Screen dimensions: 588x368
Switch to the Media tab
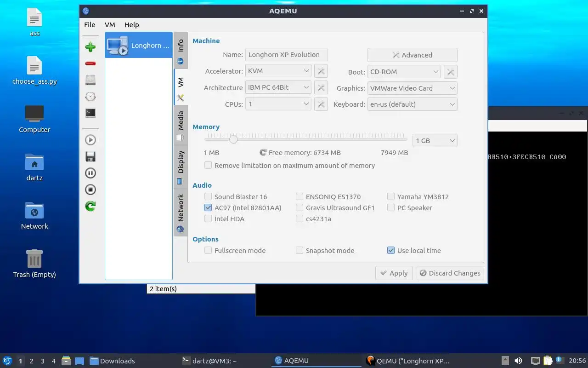pyautogui.click(x=181, y=125)
